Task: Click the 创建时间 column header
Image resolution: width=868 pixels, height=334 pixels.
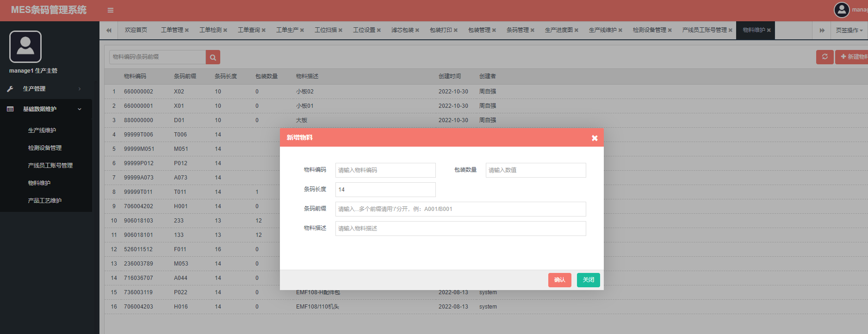Action: point(450,76)
